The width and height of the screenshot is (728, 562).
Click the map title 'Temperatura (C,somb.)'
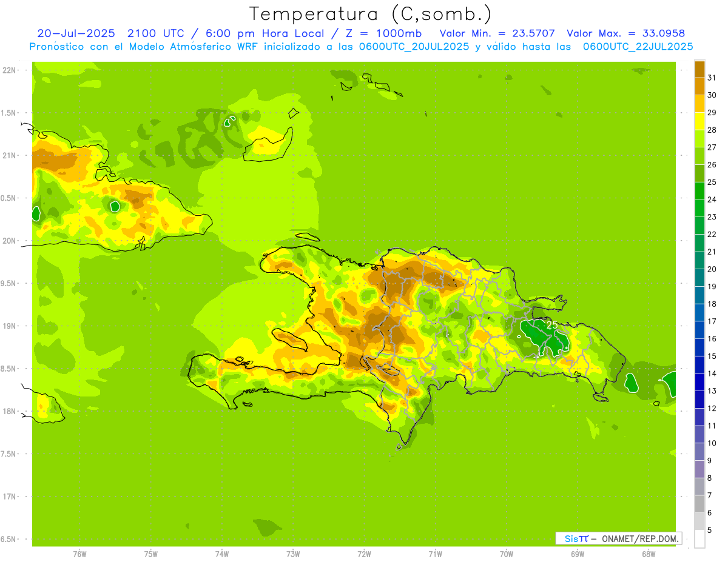371,14
